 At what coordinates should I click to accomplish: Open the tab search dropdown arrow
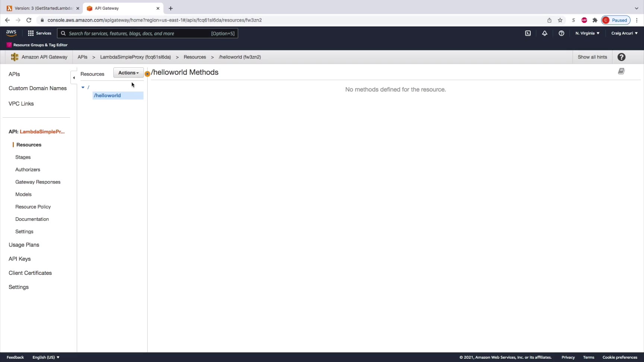point(637,8)
